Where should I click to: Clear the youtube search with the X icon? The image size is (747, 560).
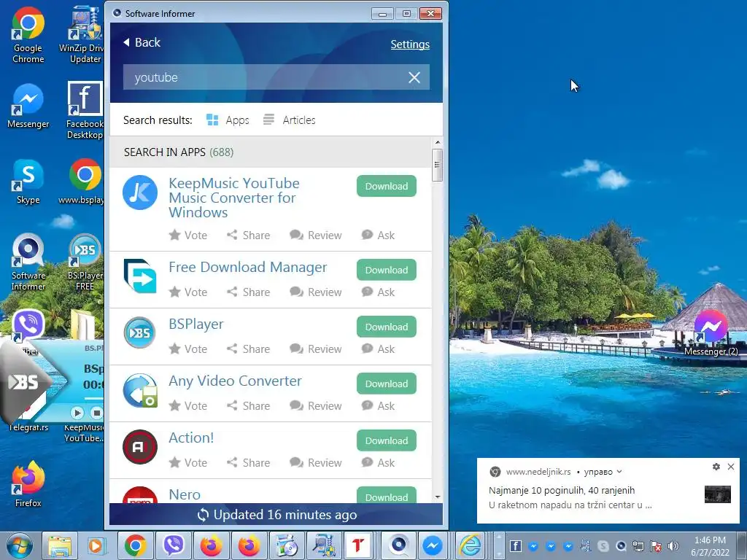click(414, 77)
